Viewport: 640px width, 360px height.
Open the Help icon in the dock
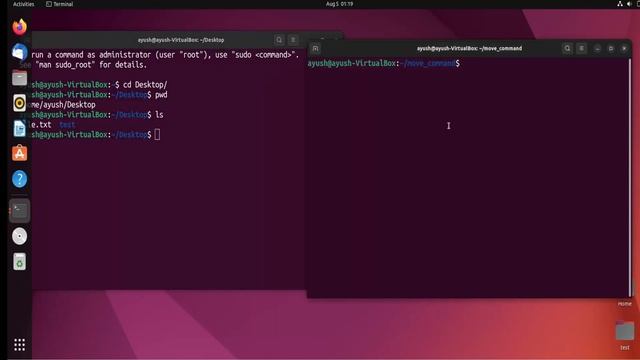click(19, 179)
